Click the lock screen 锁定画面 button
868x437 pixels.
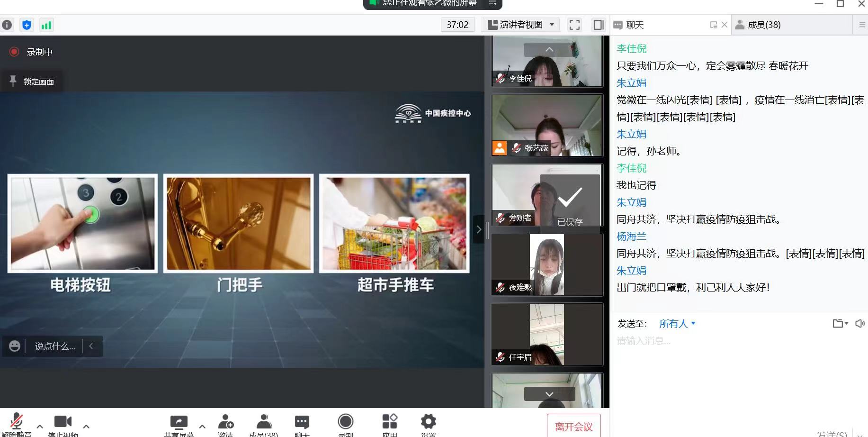coord(32,82)
